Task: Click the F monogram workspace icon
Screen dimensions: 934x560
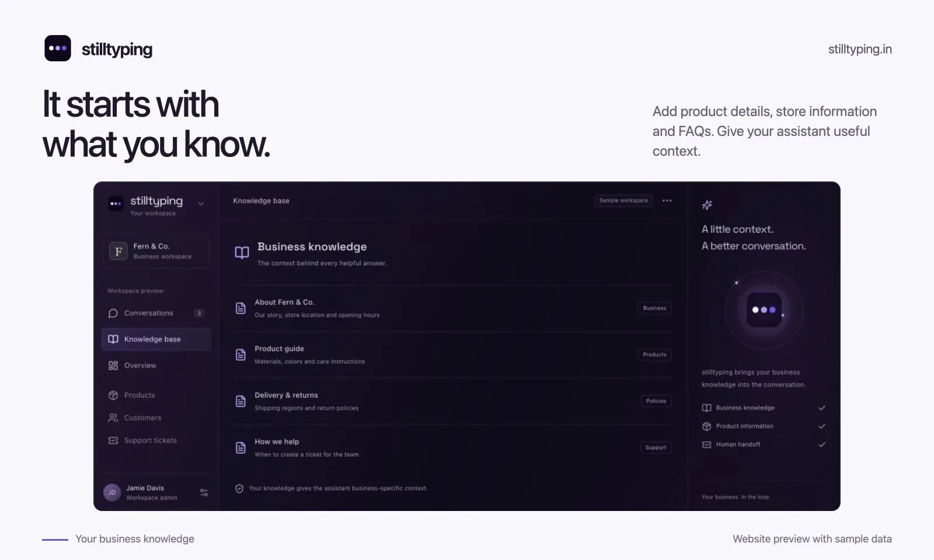Action: point(119,251)
